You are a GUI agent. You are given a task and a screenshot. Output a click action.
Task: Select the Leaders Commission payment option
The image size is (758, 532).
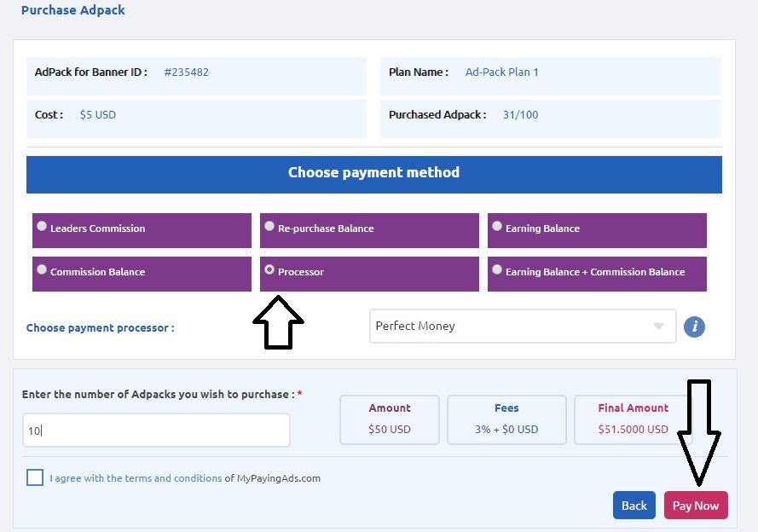click(42, 226)
